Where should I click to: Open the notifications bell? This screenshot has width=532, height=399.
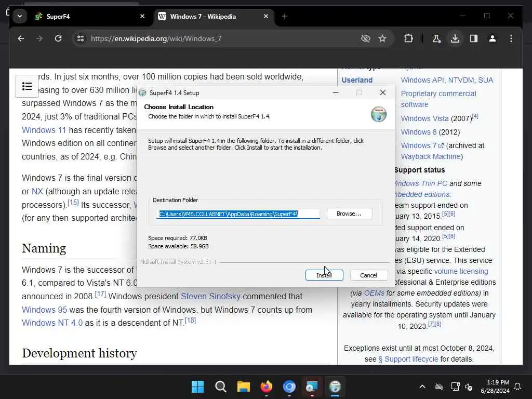[518, 387]
